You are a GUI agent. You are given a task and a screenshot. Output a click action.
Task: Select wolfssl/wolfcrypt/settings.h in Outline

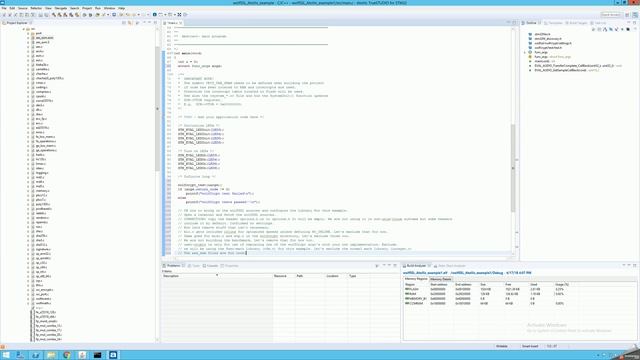click(553, 43)
